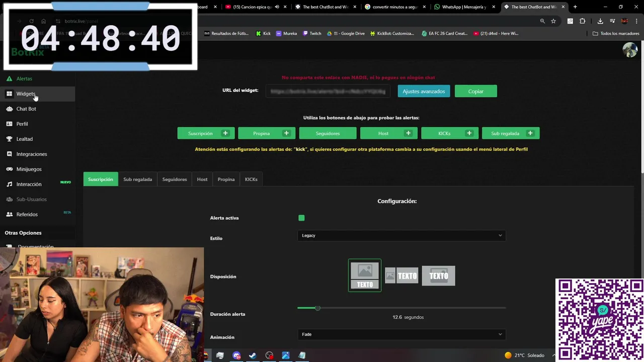The image size is (644, 362).
Task: Open EA FC 26 Card Creator bookmark
Action: pyautogui.click(x=444, y=33)
